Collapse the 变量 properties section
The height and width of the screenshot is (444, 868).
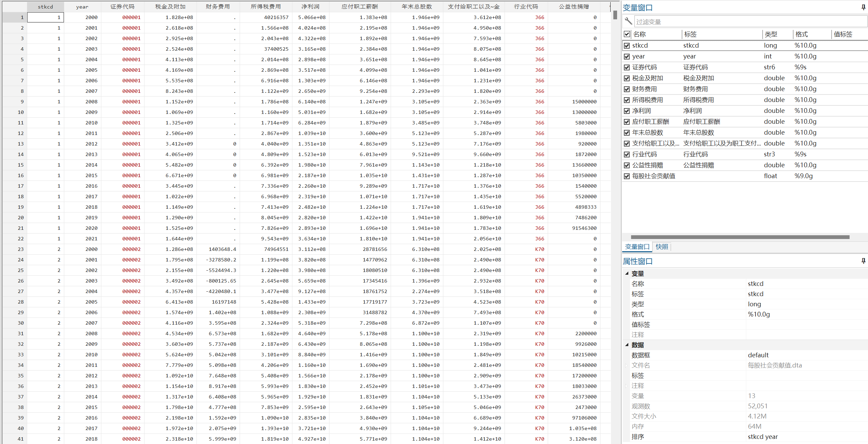tap(627, 273)
